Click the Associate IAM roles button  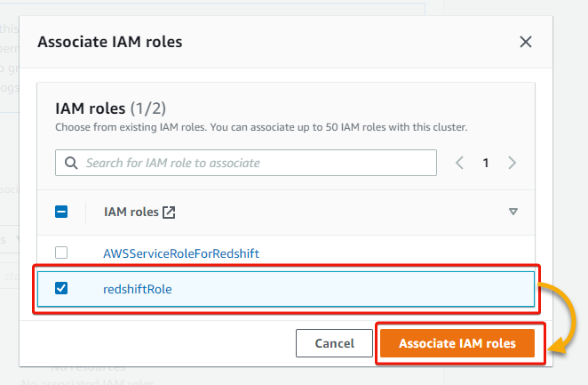(x=457, y=343)
